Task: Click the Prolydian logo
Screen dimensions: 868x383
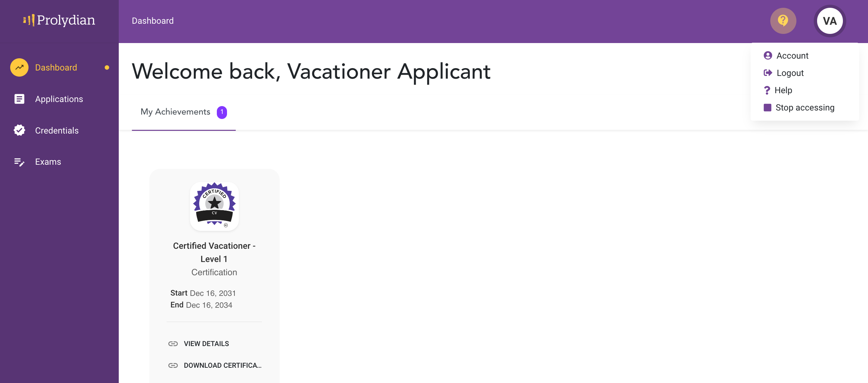Action: pyautogui.click(x=59, y=20)
